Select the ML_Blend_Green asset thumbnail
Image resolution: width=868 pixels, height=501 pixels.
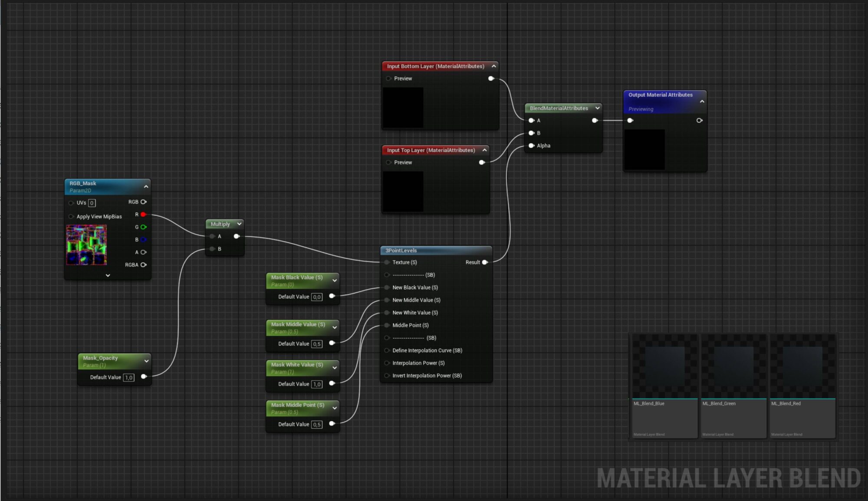(733, 367)
